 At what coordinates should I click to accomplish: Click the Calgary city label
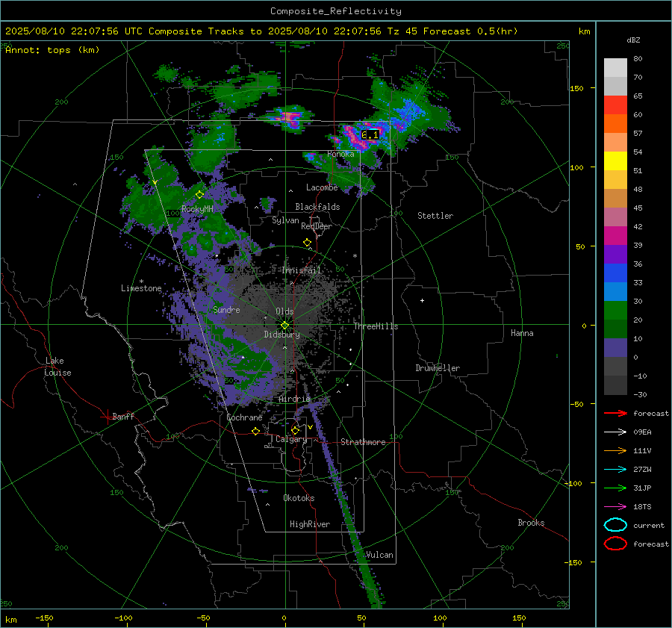pos(291,439)
